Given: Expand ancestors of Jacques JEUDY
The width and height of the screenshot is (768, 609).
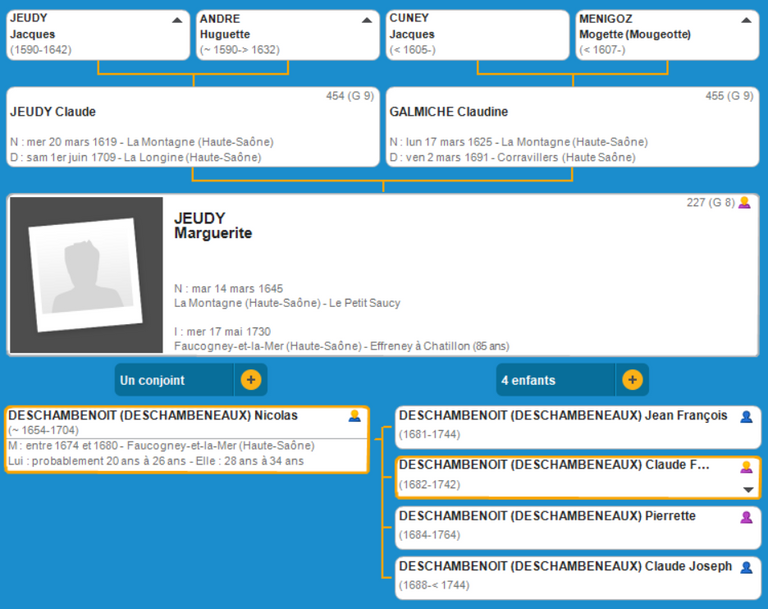Looking at the screenshot, I should coord(177,19).
